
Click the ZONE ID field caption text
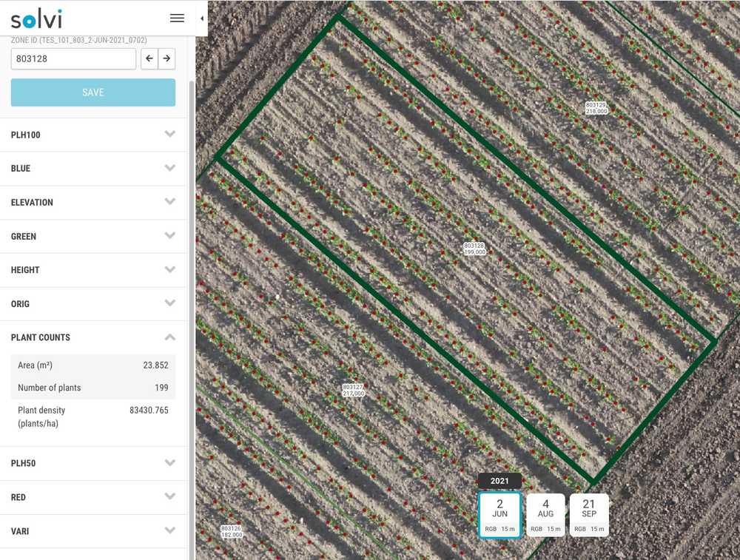pyautogui.click(x=79, y=40)
